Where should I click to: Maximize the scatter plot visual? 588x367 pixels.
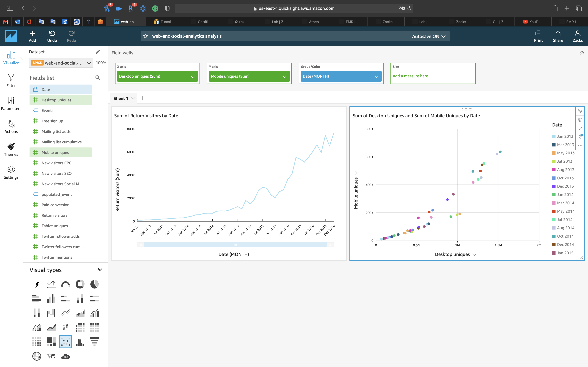coord(580,129)
